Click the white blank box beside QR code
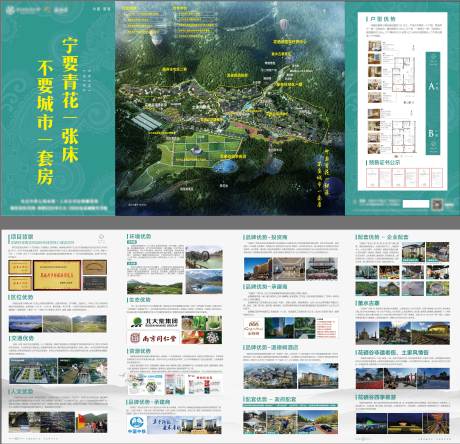460x444 pixels. click(x=416, y=204)
